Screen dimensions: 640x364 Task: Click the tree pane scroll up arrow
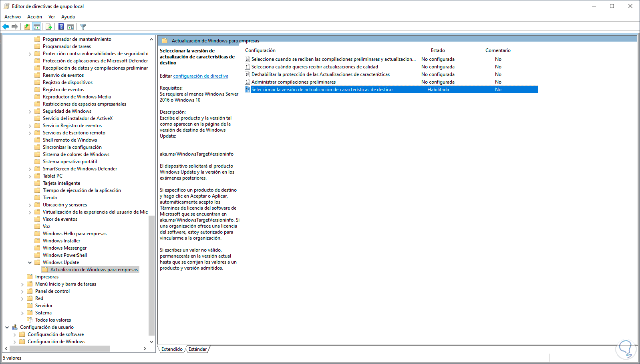coord(151,39)
